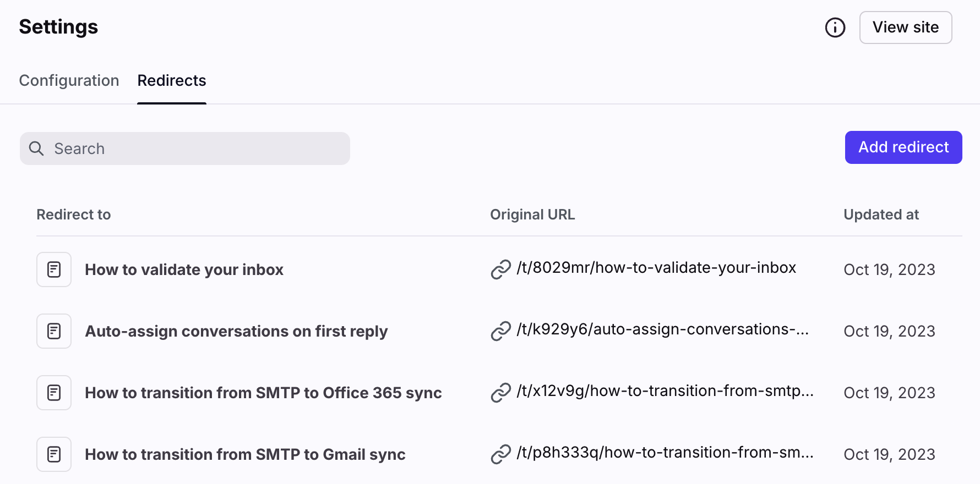Open SMTP to Gmail sync article
Image resolution: width=980 pixels, height=484 pixels.
[245, 454]
